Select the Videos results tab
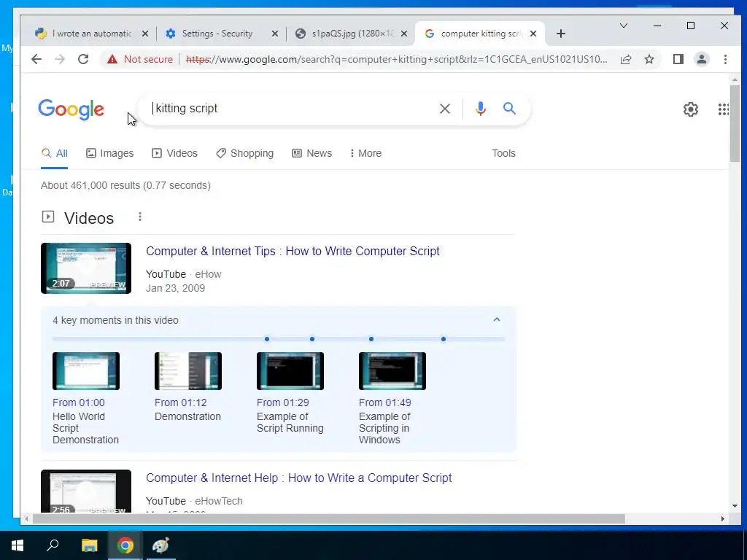This screenshot has width=747, height=560. (175, 153)
